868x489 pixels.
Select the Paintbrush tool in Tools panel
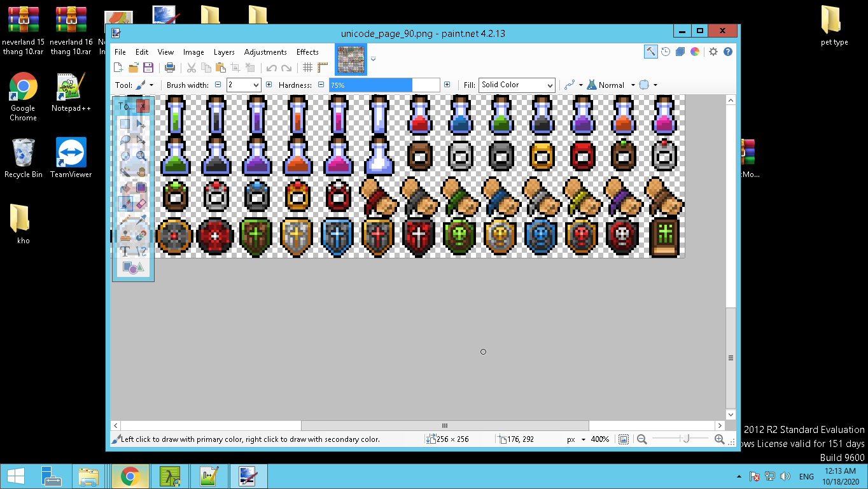tap(125, 203)
